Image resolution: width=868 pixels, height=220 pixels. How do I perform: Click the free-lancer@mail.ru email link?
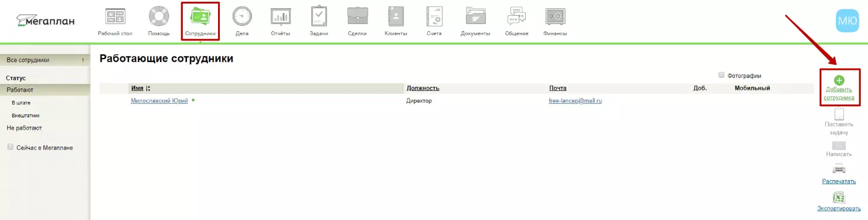tap(576, 101)
